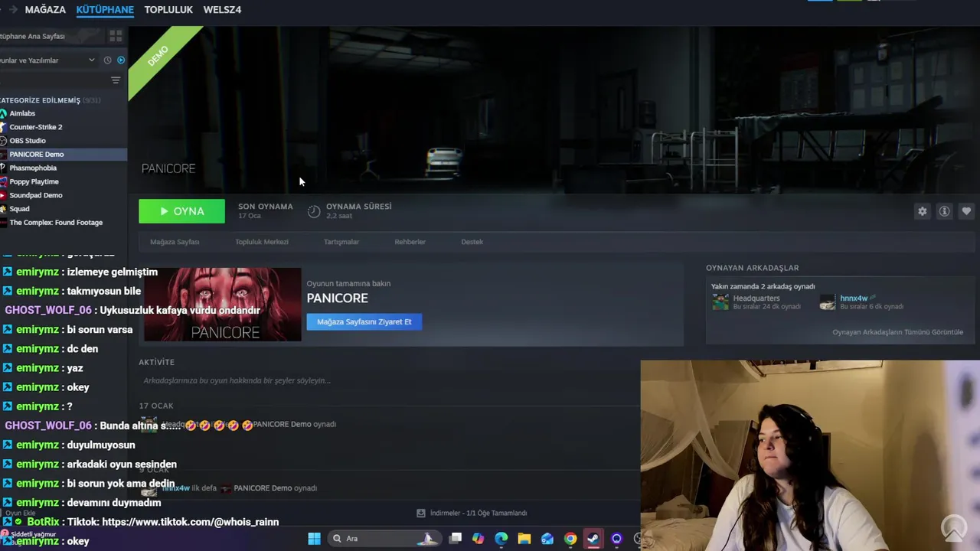Screen dimensions: 980x551
Task: Switch to the KÜTÜPHANE tab
Action: click(105, 10)
